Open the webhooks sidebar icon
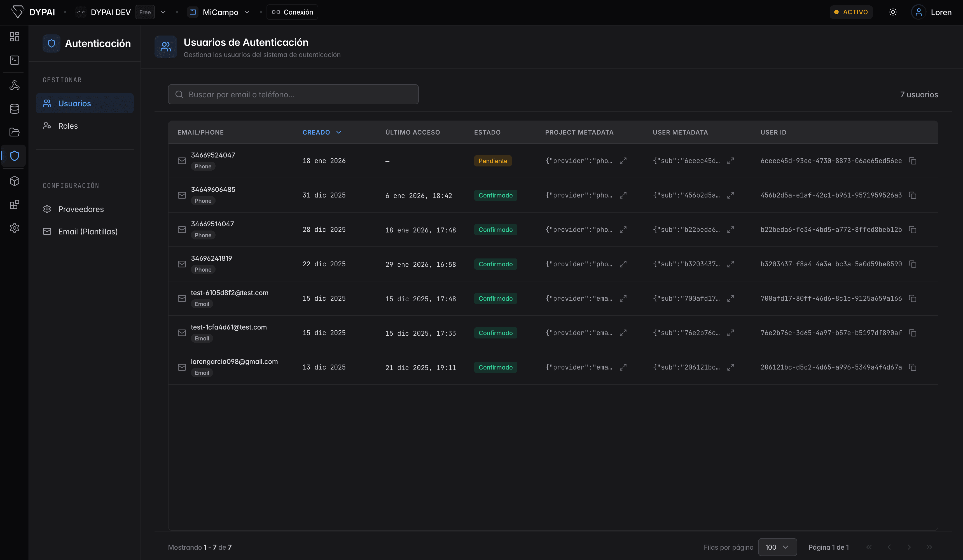This screenshot has height=560, width=963. pyautogui.click(x=15, y=85)
